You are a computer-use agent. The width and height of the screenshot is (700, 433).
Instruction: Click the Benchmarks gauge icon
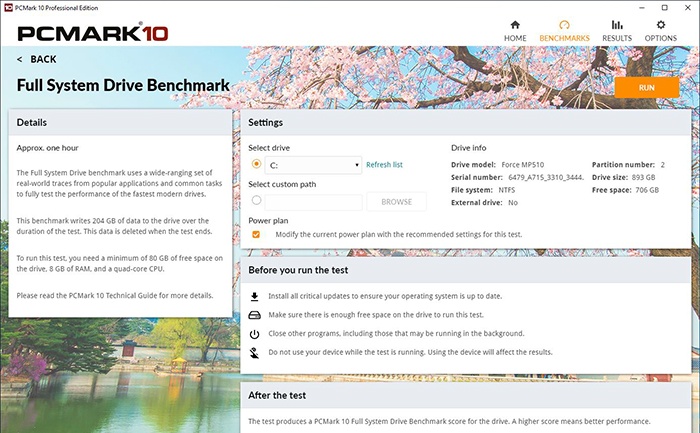[564, 25]
